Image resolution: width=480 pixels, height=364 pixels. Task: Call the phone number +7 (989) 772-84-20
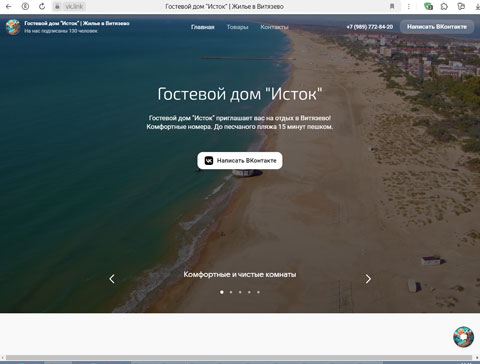370,27
